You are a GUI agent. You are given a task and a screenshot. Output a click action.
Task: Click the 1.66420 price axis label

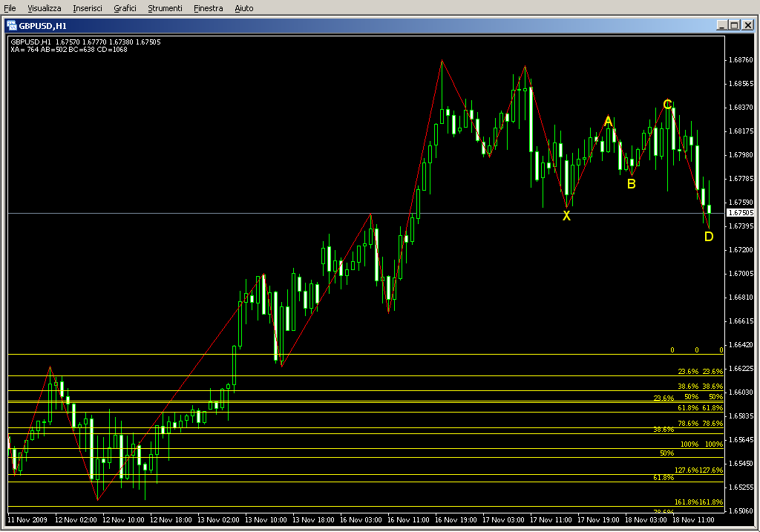[x=741, y=345]
